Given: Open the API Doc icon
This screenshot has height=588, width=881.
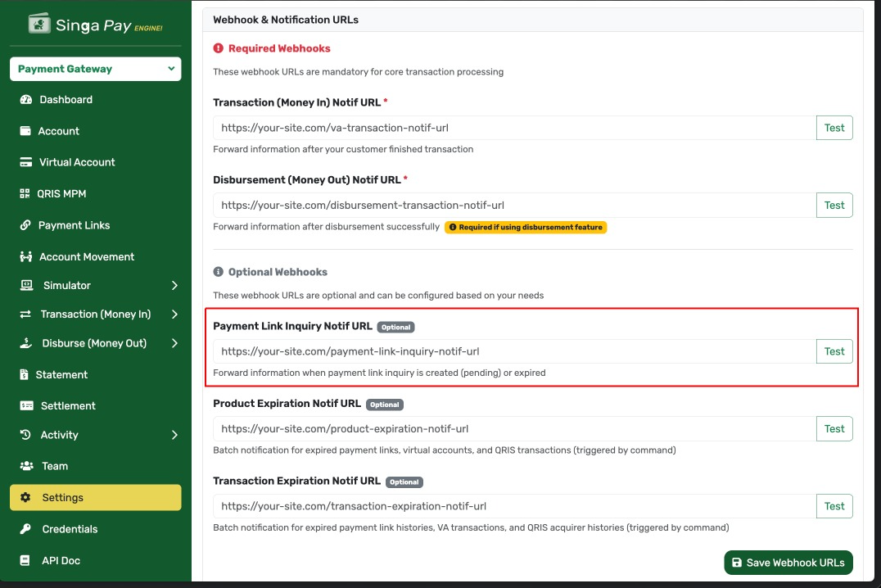Looking at the screenshot, I should click(x=28, y=559).
